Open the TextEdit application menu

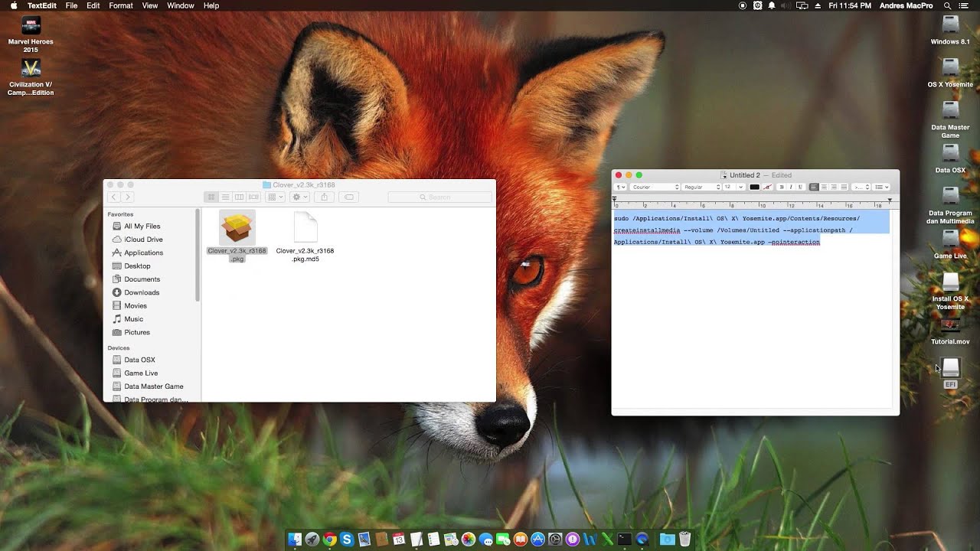pyautogui.click(x=42, y=5)
